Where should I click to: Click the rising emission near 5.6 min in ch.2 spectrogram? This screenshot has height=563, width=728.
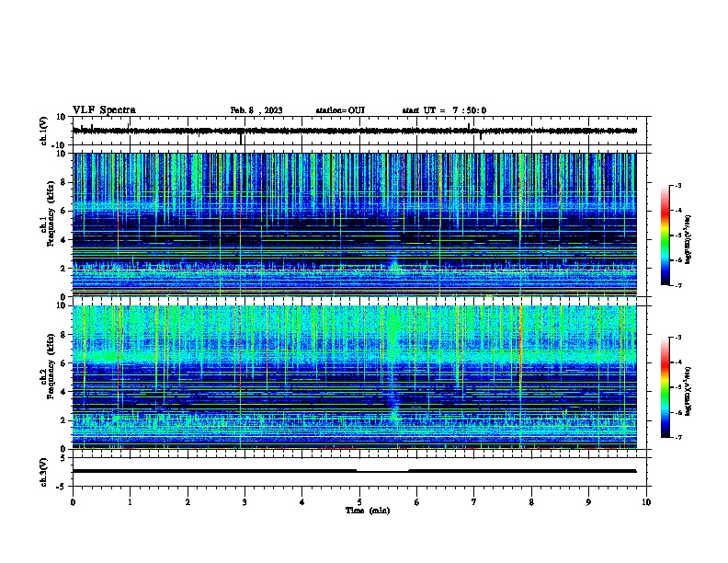tap(393, 395)
